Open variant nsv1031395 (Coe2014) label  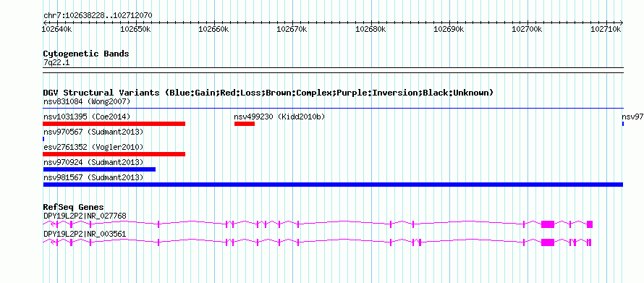click(87, 117)
